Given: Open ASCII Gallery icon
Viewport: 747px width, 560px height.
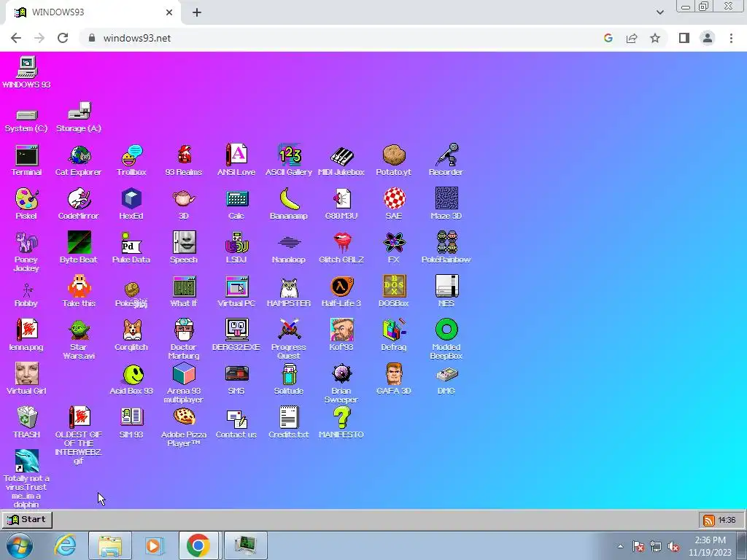Looking at the screenshot, I should click(x=289, y=155).
